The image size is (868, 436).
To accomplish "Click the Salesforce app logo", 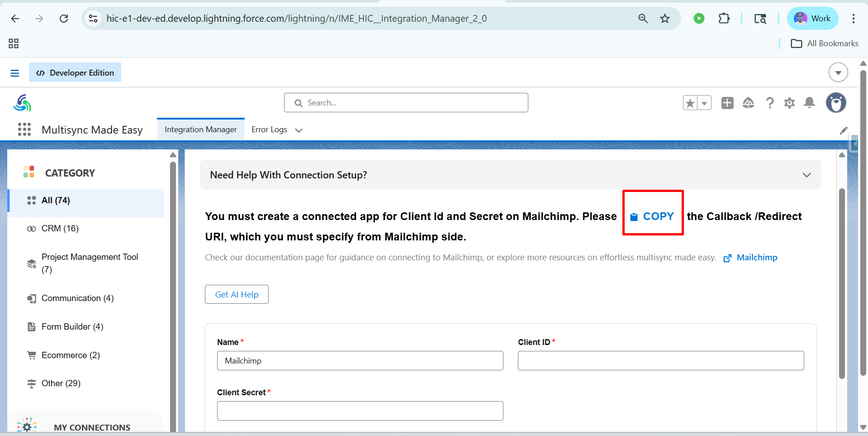I will 22,103.
